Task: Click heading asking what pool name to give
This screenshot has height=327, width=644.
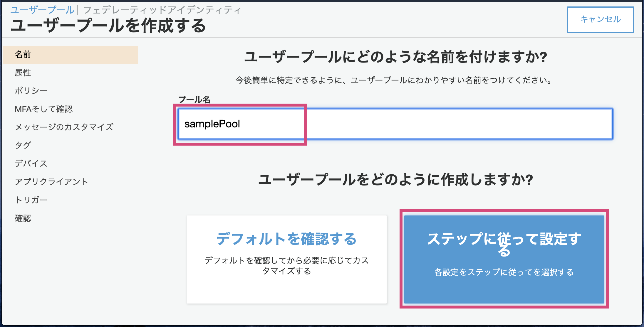Action: pyautogui.click(x=395, y=57)
